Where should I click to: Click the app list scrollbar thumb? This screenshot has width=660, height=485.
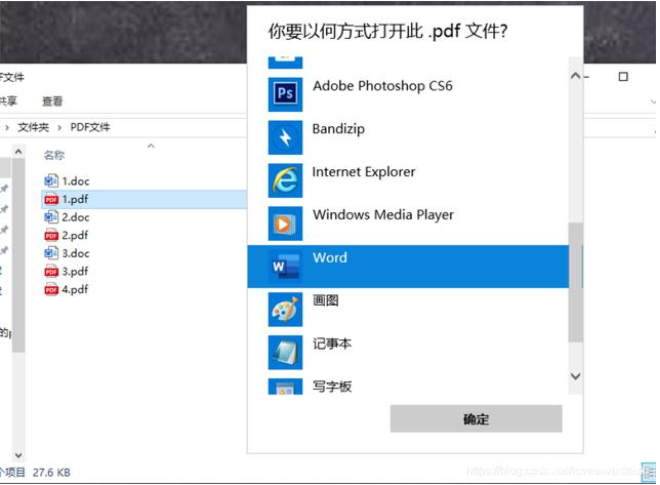[x=575, y=280]
